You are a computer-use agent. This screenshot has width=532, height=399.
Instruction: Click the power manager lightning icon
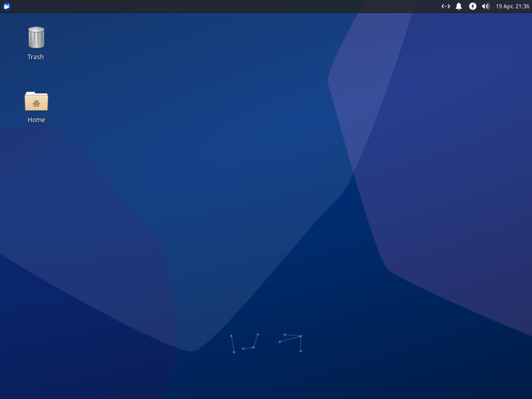click(472, 6)
